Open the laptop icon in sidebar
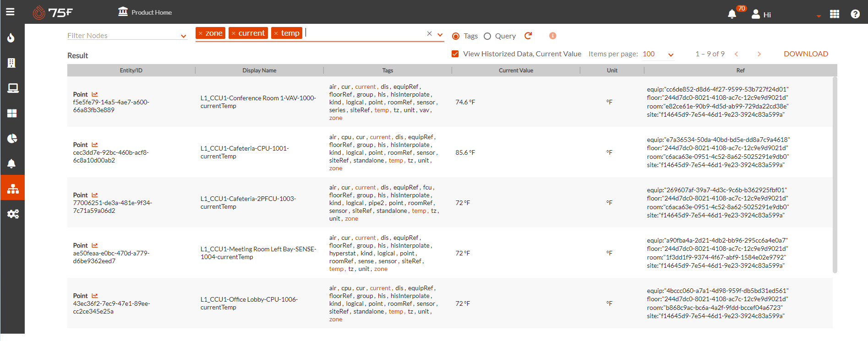 [13, 88]
